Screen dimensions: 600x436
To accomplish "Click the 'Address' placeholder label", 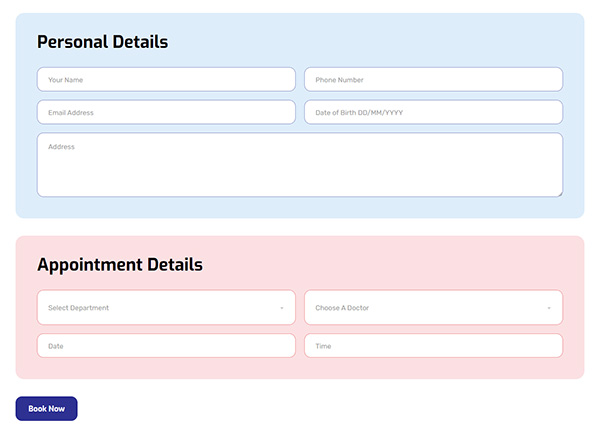I will [x=61, y=147].
